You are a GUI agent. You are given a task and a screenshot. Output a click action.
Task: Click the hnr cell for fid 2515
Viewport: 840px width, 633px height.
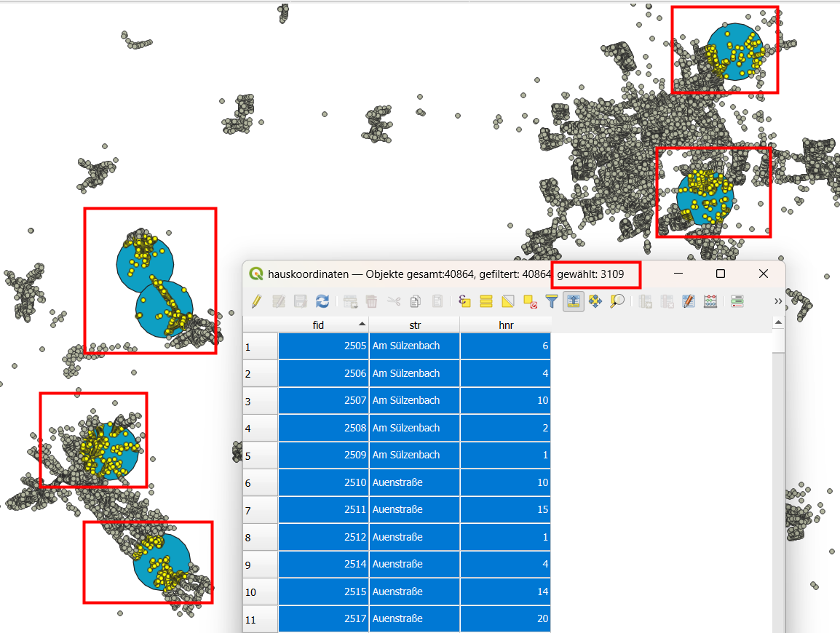pyautogui.click(x=506, y=592)
